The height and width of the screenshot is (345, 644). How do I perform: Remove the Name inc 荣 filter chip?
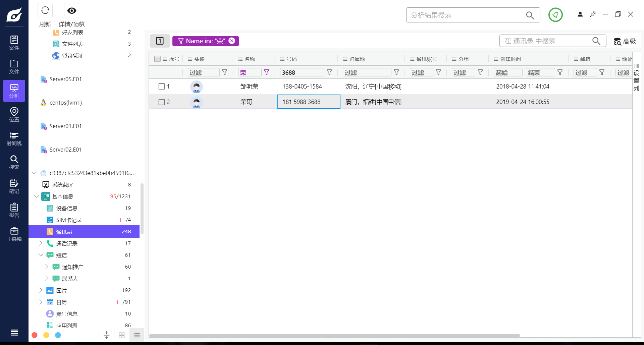pos(232,41)
